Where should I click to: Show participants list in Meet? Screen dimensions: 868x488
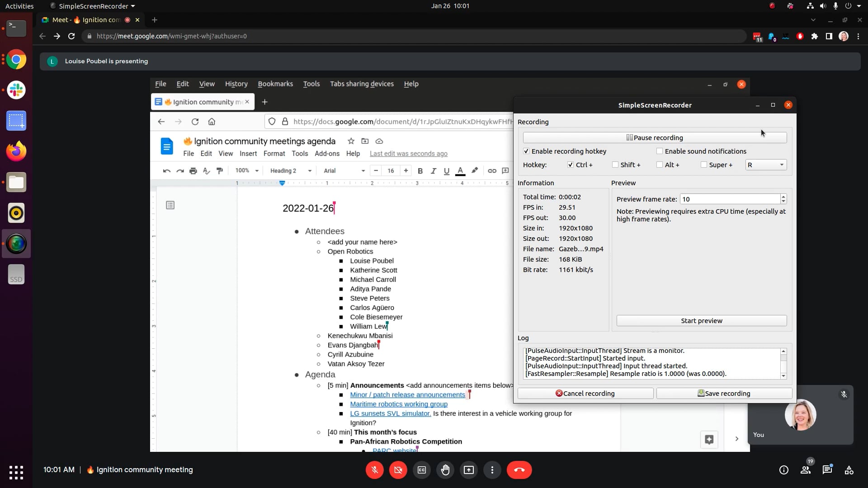pos(806,470)
